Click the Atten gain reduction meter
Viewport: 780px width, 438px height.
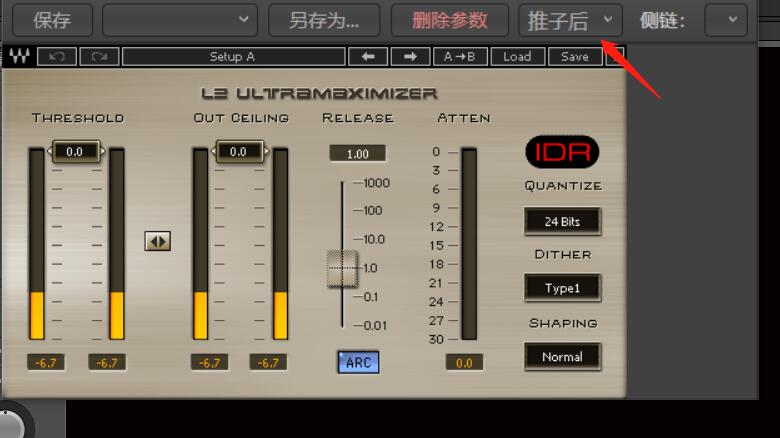469,244
